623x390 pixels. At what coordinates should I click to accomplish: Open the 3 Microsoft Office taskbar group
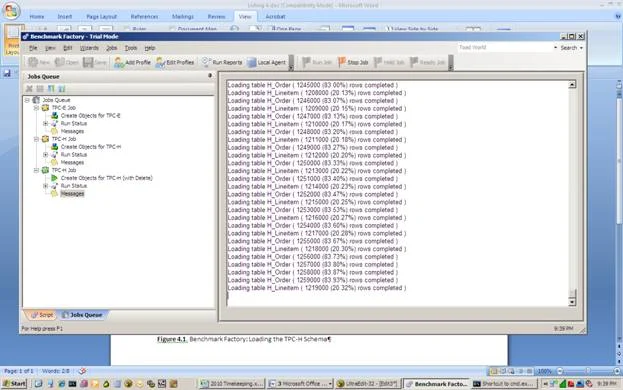coord(300,384)
